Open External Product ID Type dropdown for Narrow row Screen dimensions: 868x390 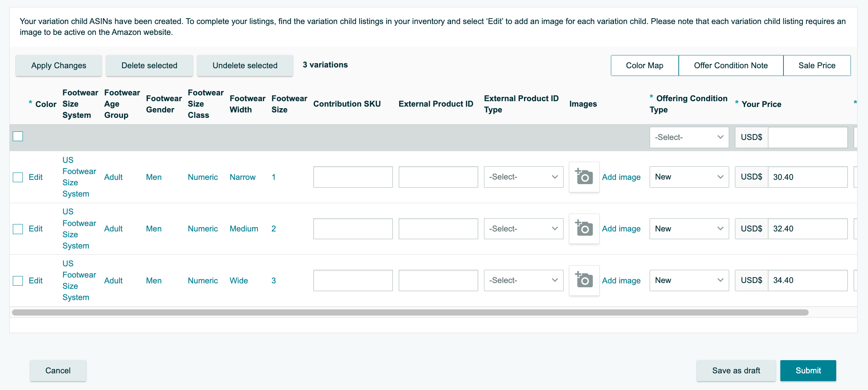tap(523, 177)
